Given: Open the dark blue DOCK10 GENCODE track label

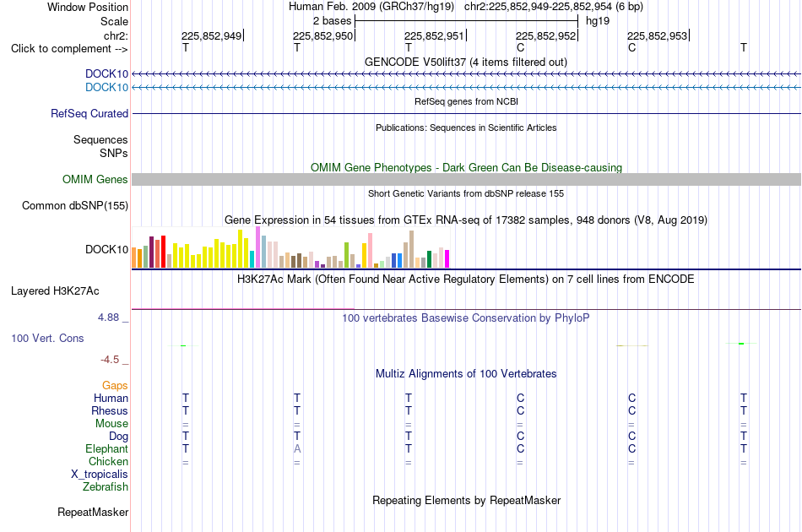Looking at the screenshot, I should (x=106, y=73).
